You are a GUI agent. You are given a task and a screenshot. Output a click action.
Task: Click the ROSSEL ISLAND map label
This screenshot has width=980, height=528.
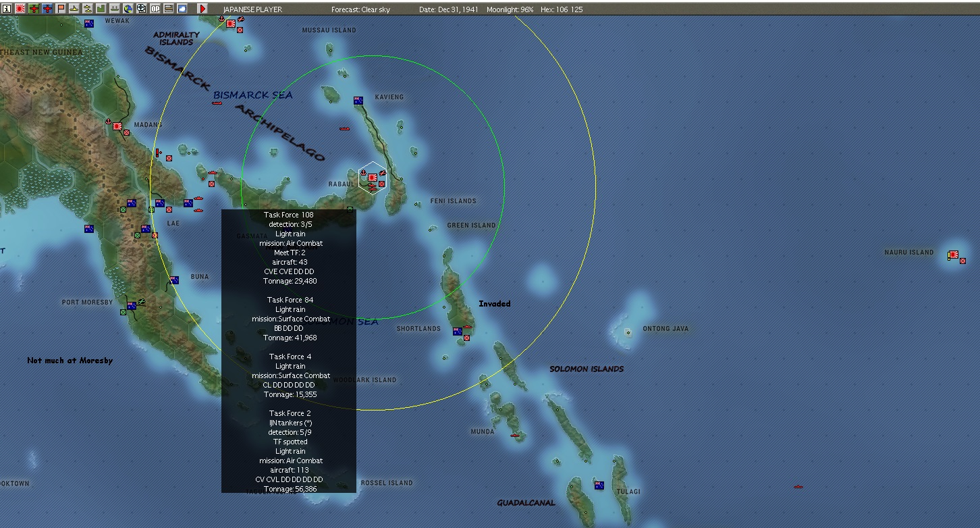click(387, 483)
